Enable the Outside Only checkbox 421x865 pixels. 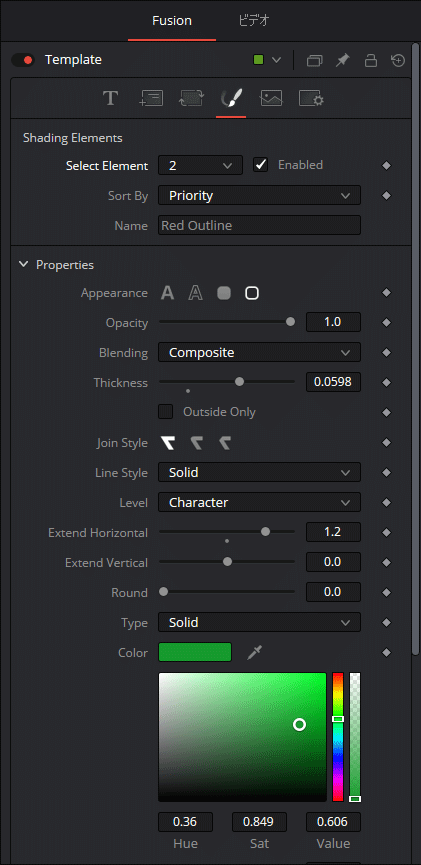pyautogui.click(x=166, y=412)
